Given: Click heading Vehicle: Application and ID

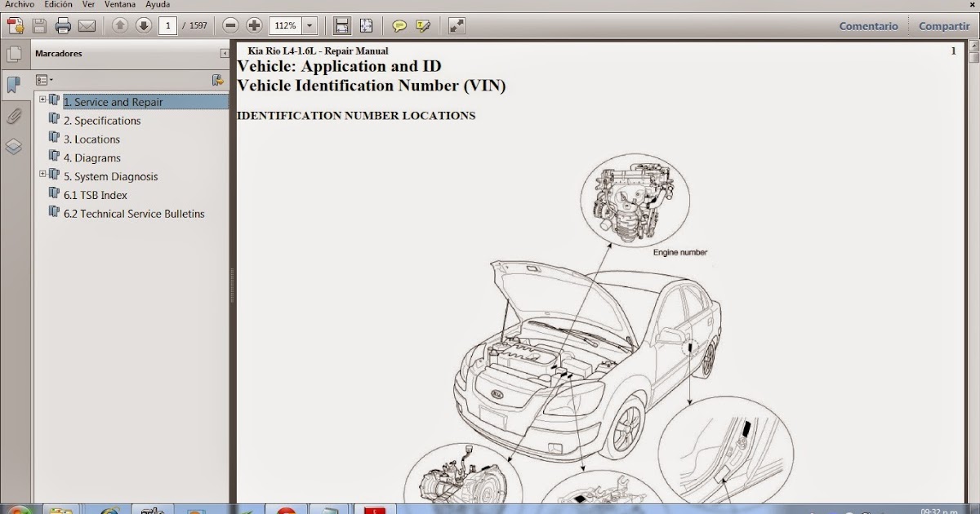Looking at the screenshot, I should pyautogui.click(x=339, y=66).
